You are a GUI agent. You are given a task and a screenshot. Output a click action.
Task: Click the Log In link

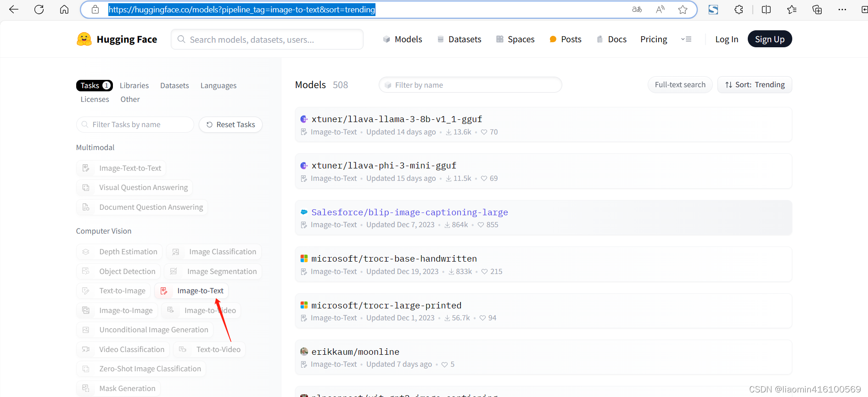(727, 39)
